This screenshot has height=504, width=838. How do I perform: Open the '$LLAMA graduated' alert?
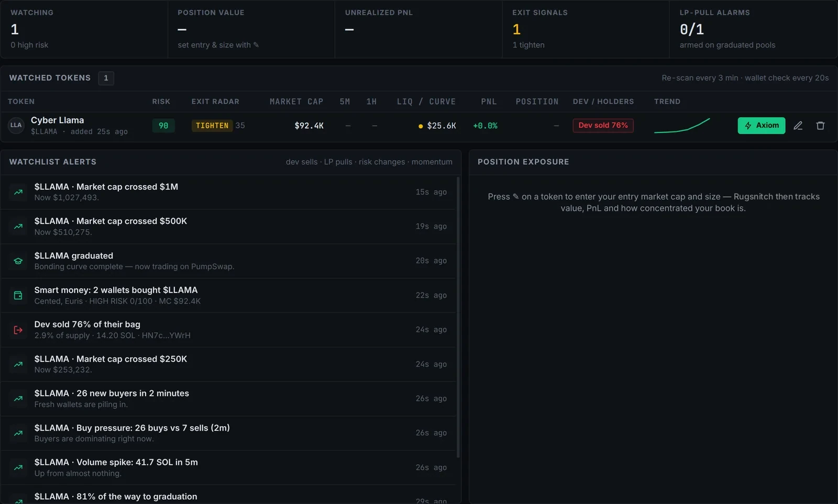click(x=228, y=261)
